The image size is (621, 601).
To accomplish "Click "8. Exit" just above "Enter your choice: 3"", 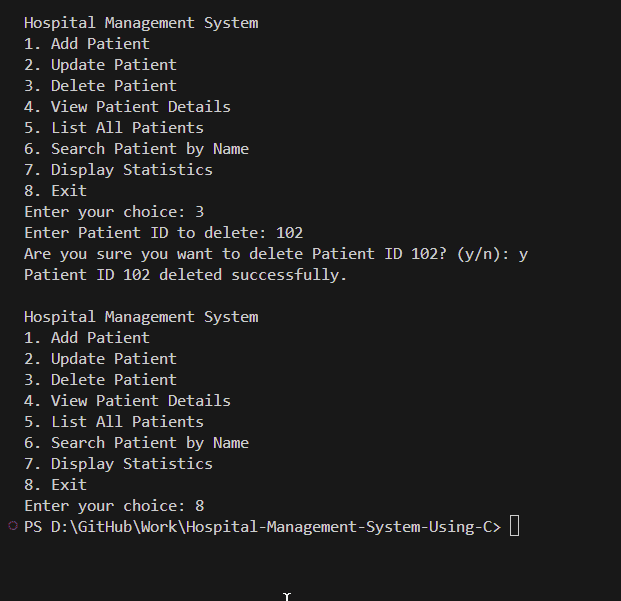I will click(x=55, y=191).
